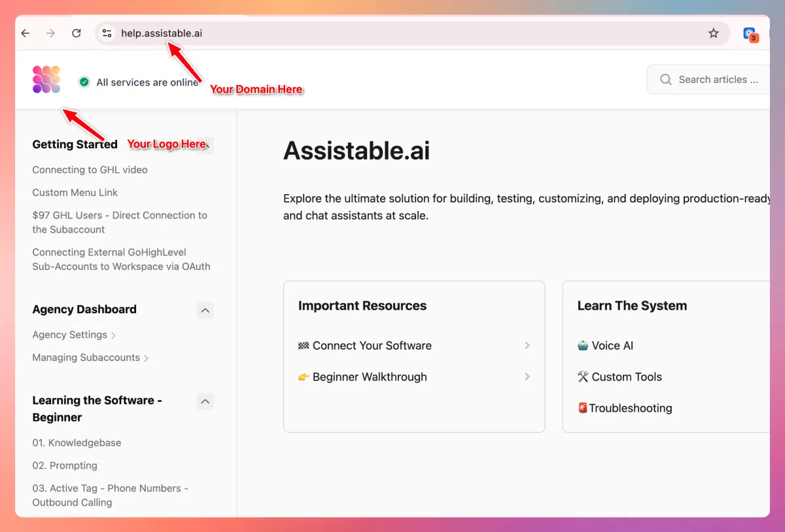Image resolution: width=785 pixels, height=532 pixels.
Task: Open $97 GHL Users Direct Connection article
Action: coord(120,222)
